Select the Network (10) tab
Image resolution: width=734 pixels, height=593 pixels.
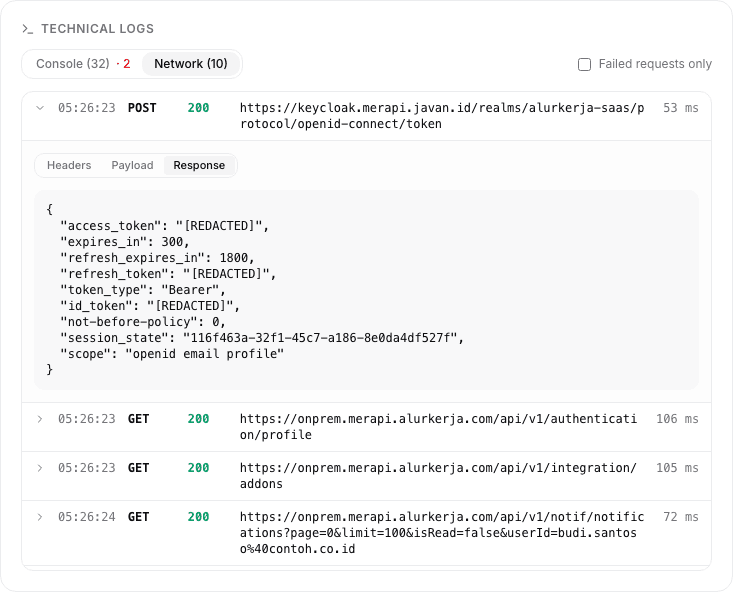tap(191, 64)
